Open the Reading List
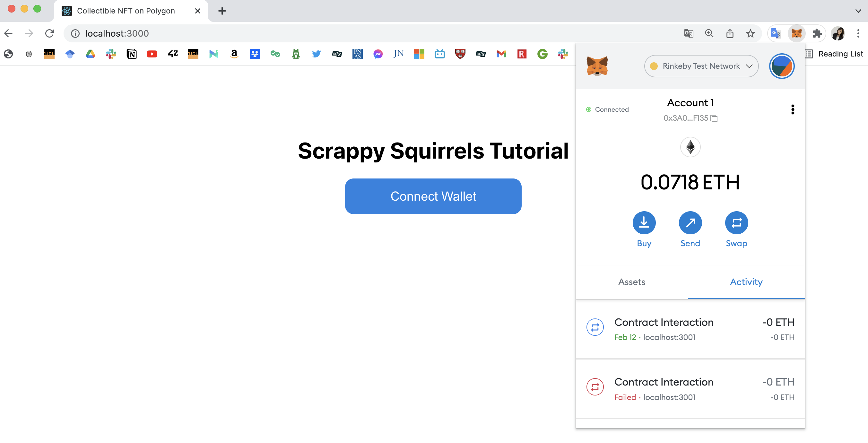The height and width of the screenshot is (443, 868). 834,54
